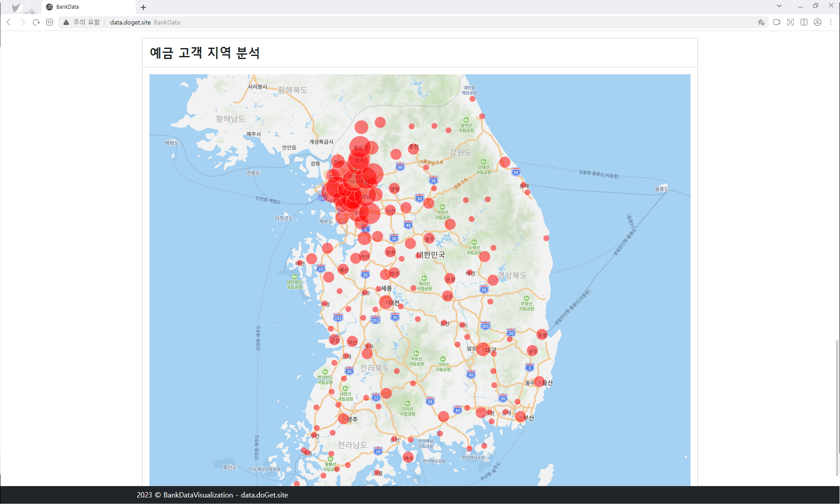
Task: Open the split-screen view icon
Action: point(804,22)
